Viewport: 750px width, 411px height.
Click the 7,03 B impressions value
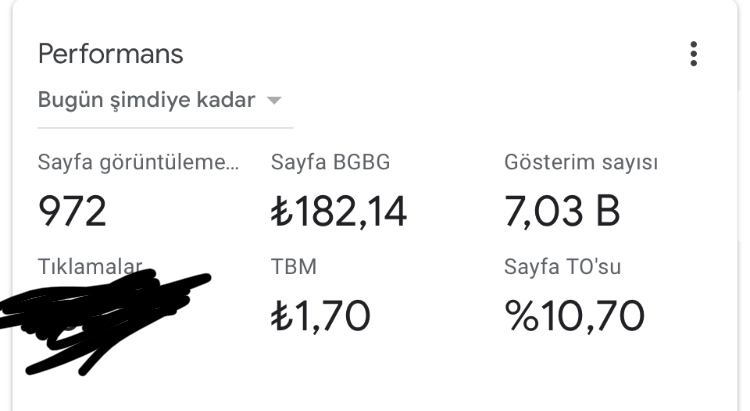click(x=562, y=211)
